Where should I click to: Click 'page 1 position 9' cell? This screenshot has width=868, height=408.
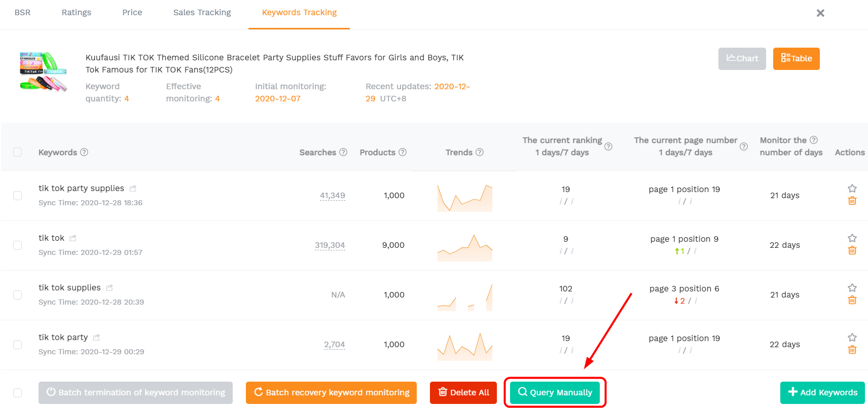(684, 239)
